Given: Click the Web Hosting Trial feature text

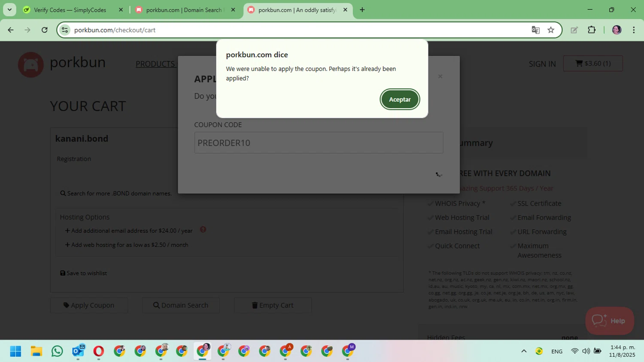Looking at the screenshot, I should (462, 218).
